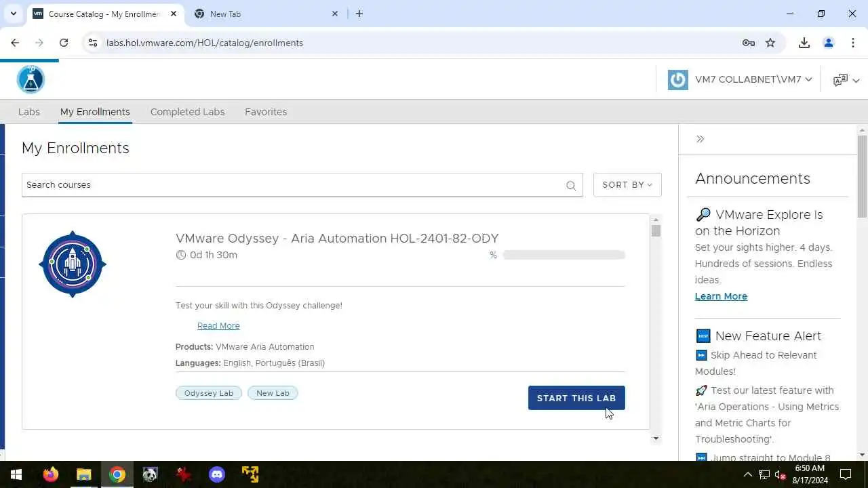Bookmark this page with the star icon
Screen dimensions: 868x488
[x=770, y=43]
